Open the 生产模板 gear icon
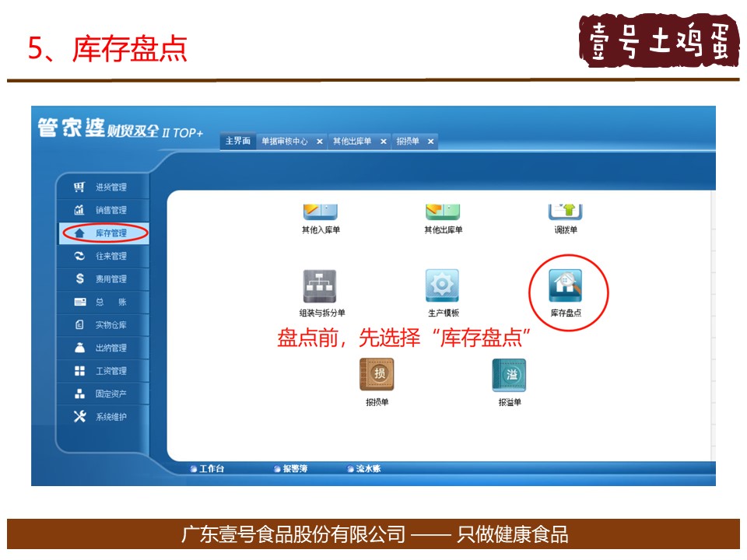This screenshot has height=560, width=747. tap(442, 286)
